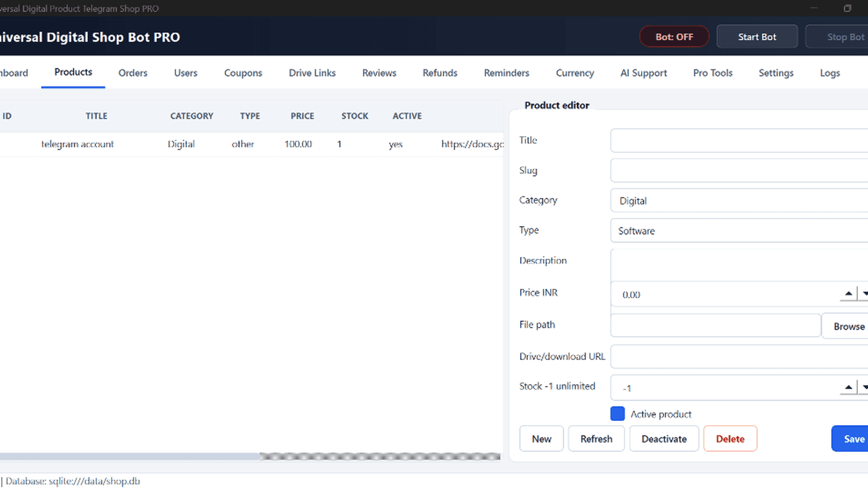Click the '100.00' price cell
This screenshot has height=488, width=868.
click(x=298, y=144)
